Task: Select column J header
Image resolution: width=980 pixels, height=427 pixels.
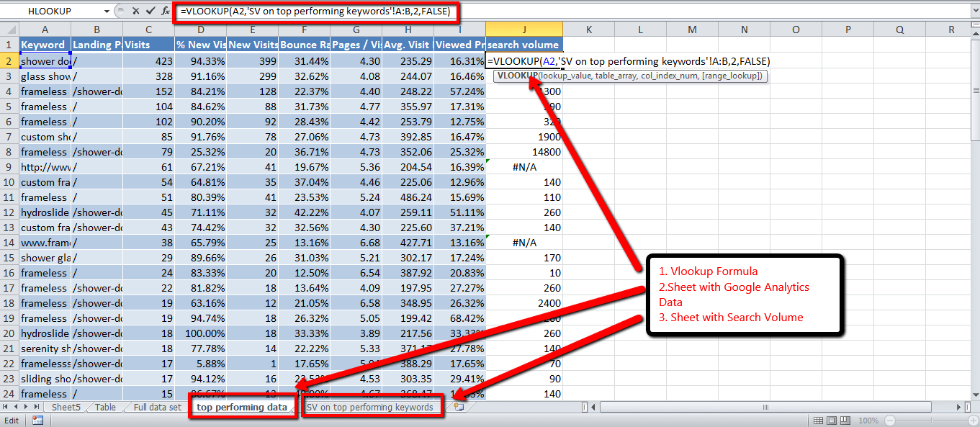Action: (524, 30)
